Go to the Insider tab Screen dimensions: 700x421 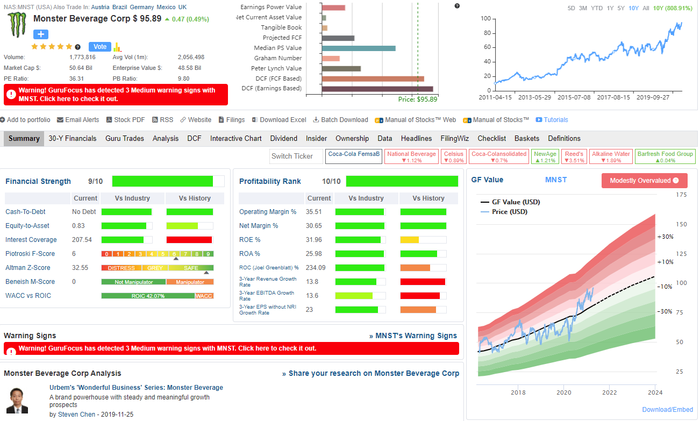click(316, 138)
